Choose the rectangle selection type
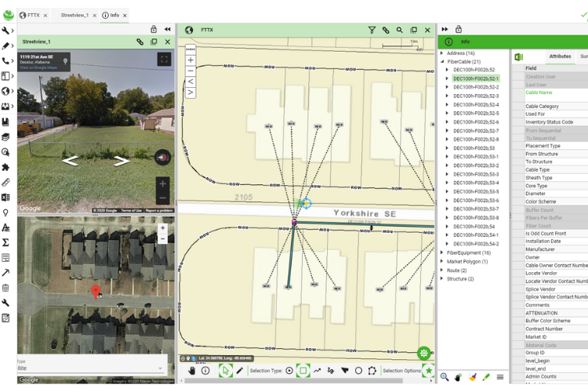Image resolution: width=588 pixels, height=392 pixels. [x=303, y=371]
